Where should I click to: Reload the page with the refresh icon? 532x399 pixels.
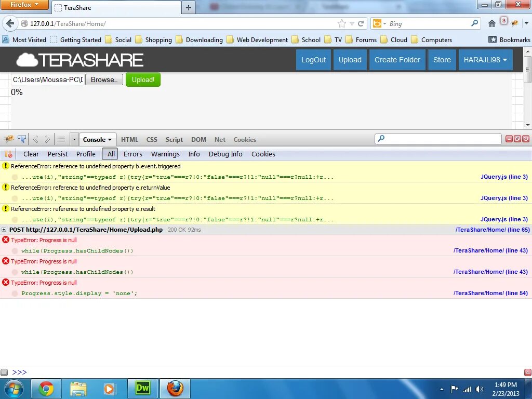point(361,23)
